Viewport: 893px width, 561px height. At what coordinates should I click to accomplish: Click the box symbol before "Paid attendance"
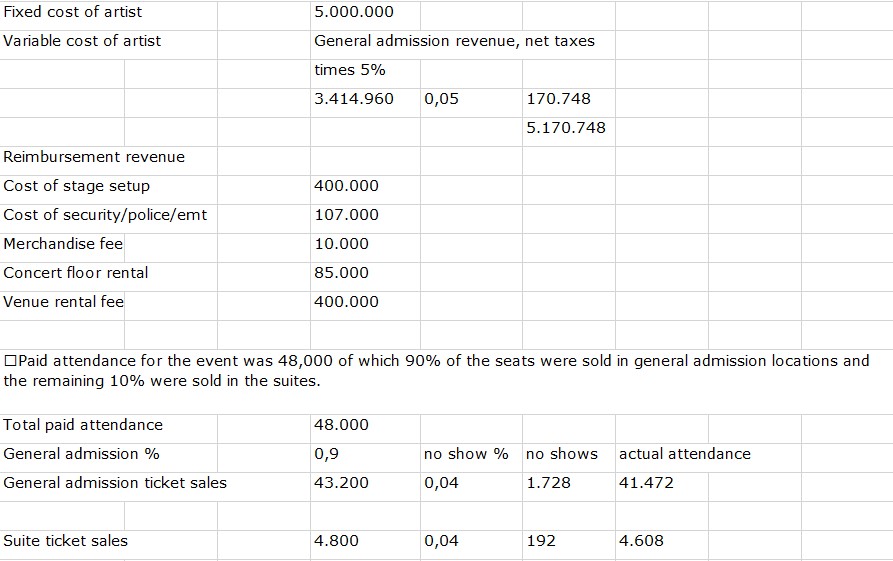click(x=10, y=361)
